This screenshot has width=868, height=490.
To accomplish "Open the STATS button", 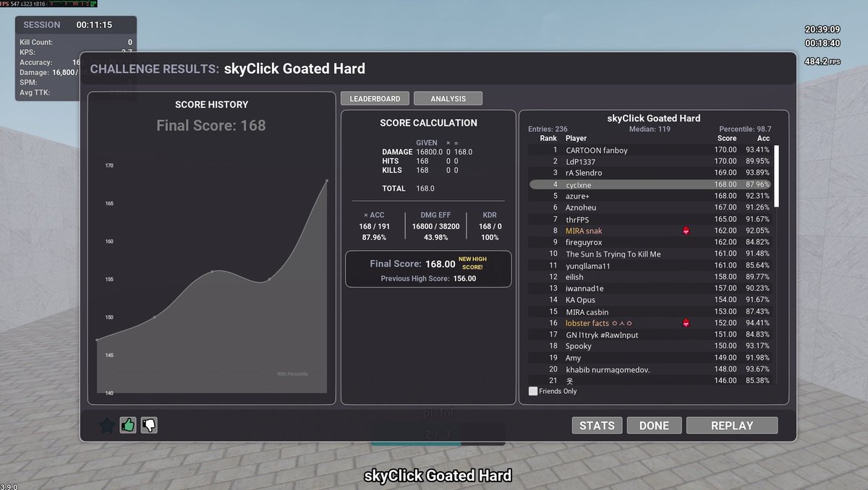I will (x=597, y=426).
